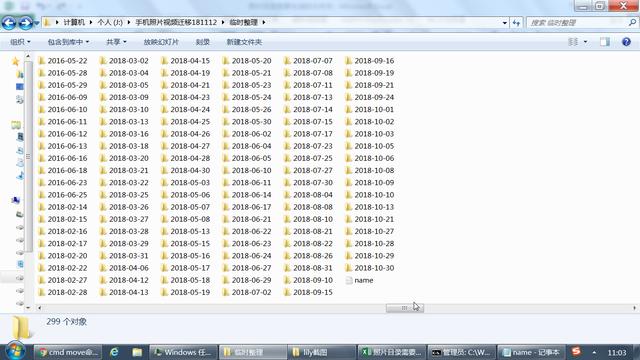The width and height of the screenshot is (640, 360).
Task: Click 新建文件夹 toolbar button
Action: point(244,42)
